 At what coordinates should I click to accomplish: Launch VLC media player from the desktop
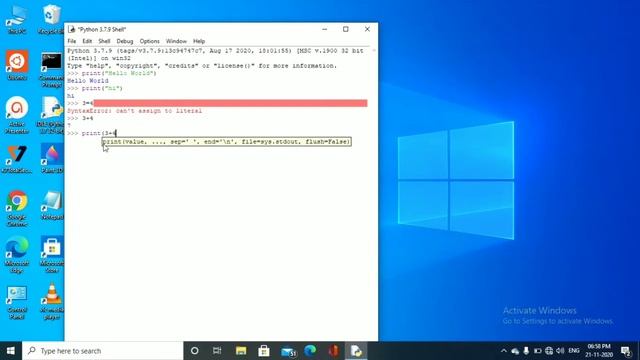51,302
